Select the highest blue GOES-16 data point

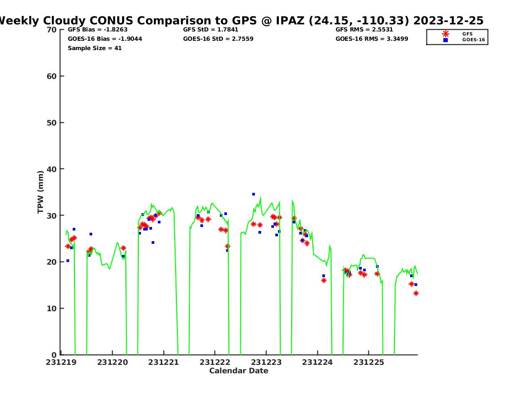254,194
